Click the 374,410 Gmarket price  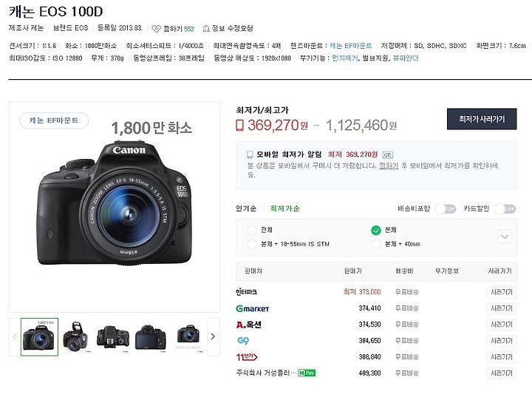point(370,308)
